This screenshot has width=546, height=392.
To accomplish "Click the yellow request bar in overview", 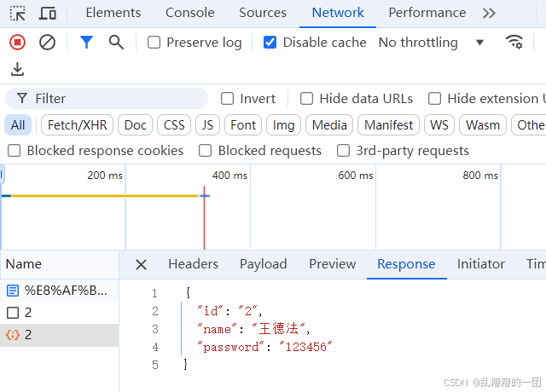I will [x=104, y=196].
